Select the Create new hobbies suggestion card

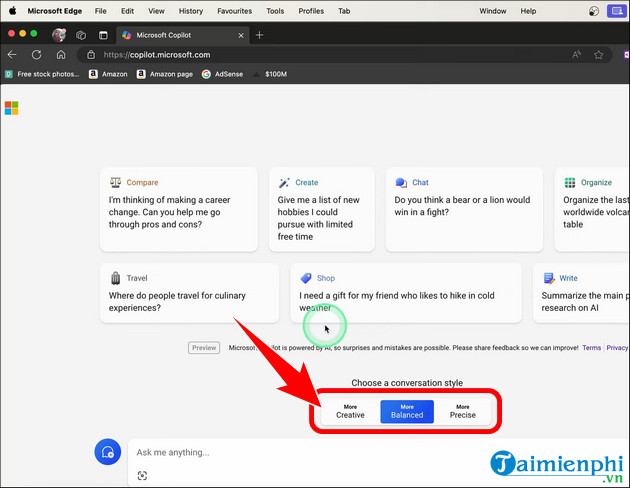point(321,209)
